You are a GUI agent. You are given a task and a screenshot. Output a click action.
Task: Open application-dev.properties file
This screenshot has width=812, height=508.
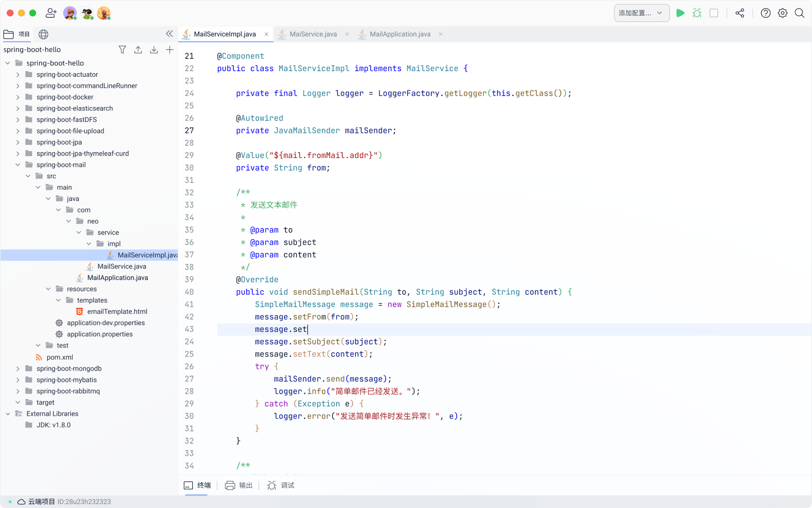(106, 323)
